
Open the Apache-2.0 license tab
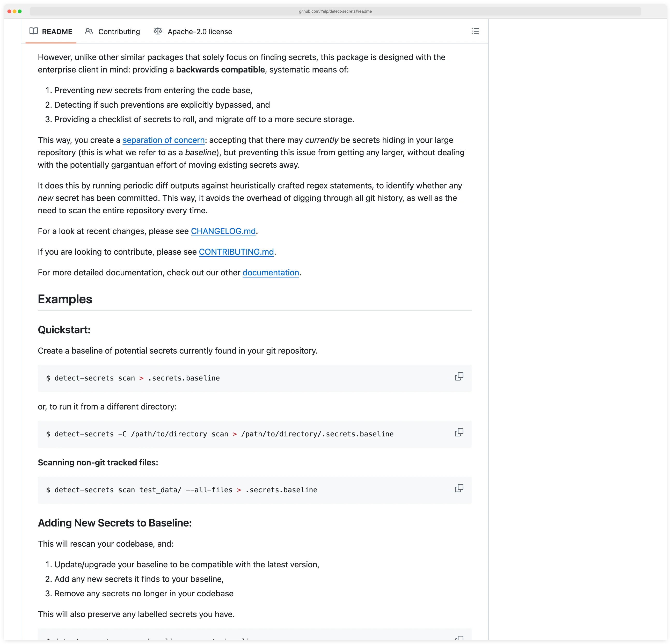[x=200, y=32]
